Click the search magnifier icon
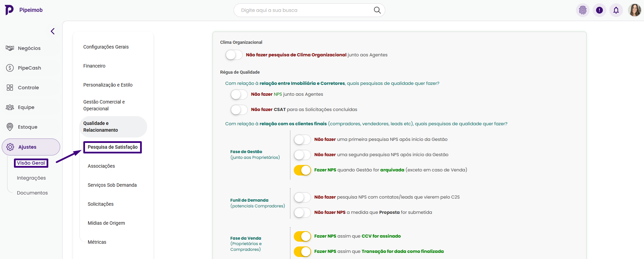 click(377, 10)
